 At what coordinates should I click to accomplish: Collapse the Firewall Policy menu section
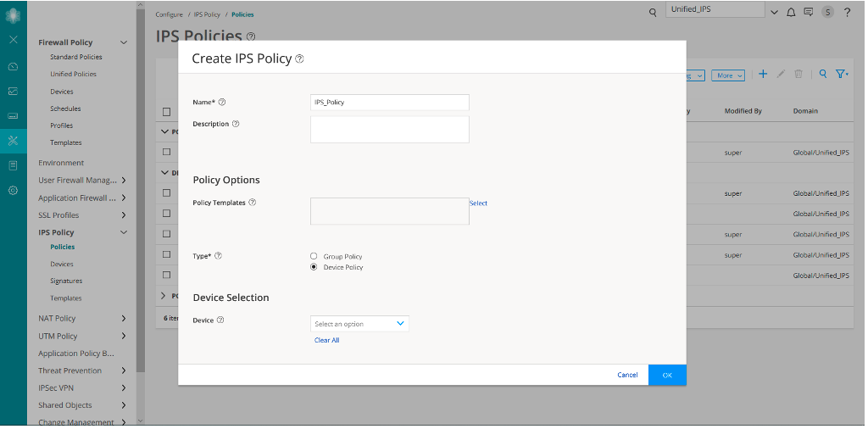[124, 42]
